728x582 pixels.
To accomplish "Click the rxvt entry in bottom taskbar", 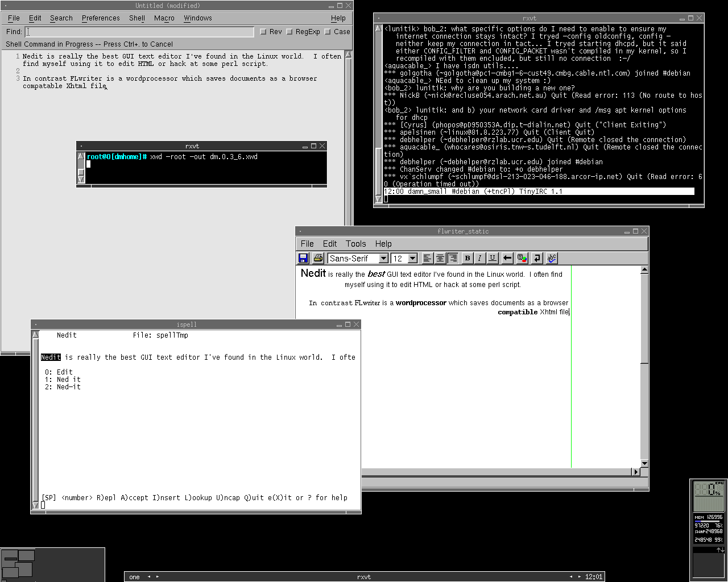I will coord(364,577).
